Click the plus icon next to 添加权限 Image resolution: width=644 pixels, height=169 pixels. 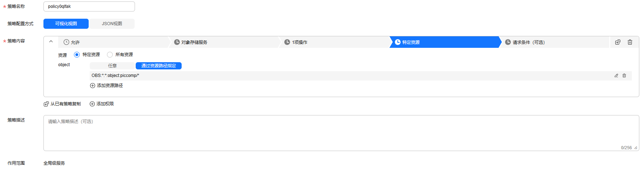point(92,104)
